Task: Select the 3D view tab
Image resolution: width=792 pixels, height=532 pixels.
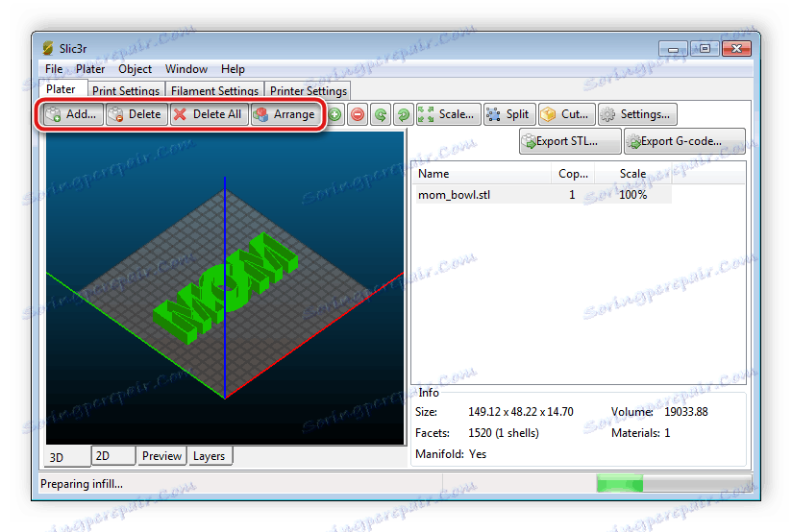Action: click(x=67, y=456)
